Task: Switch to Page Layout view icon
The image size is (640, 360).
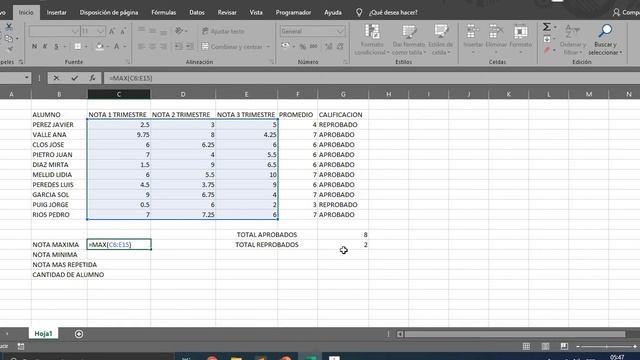Action: click(545, 347)
